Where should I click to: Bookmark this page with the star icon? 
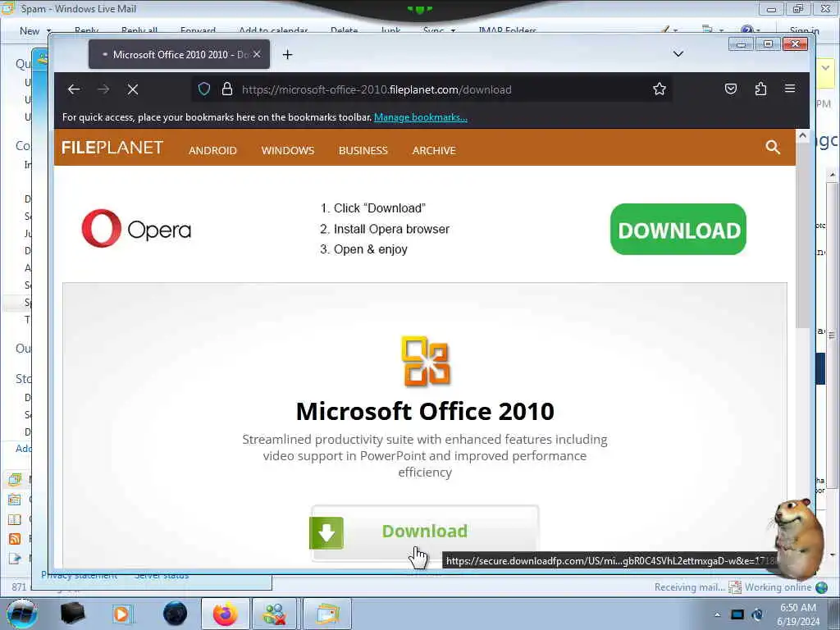[660, 89]
